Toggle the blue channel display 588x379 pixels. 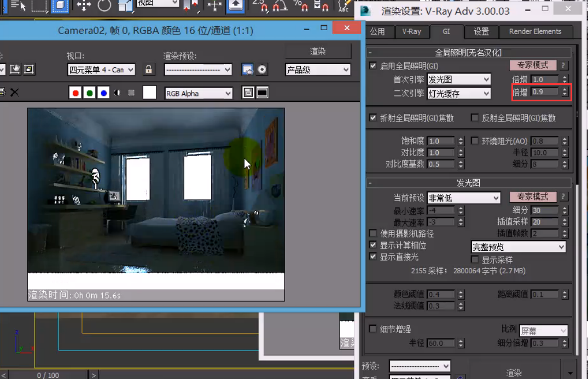pyautogui.click(x=104, y=93)
